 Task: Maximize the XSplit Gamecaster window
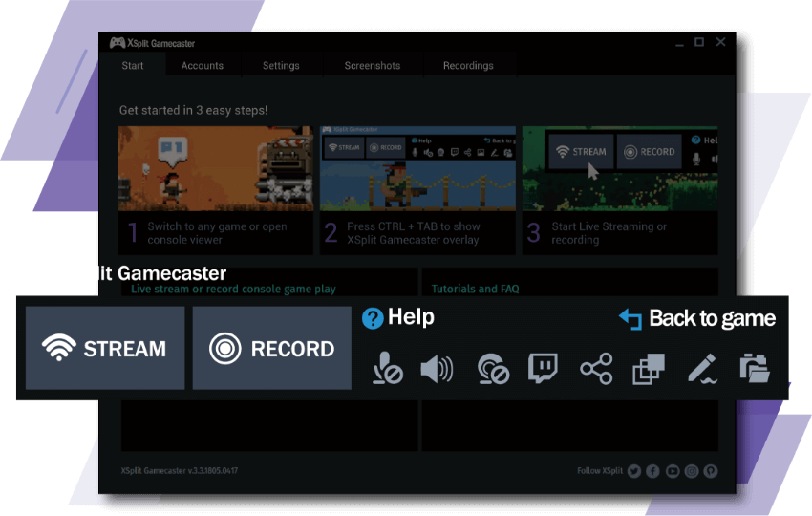pyautogui.click(x=699, y=42)
